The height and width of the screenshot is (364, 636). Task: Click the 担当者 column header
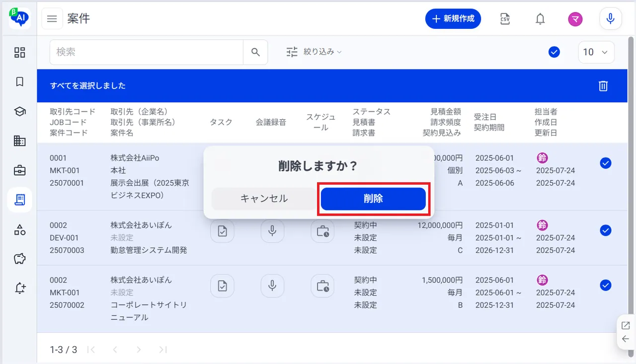tap(546, 111)
